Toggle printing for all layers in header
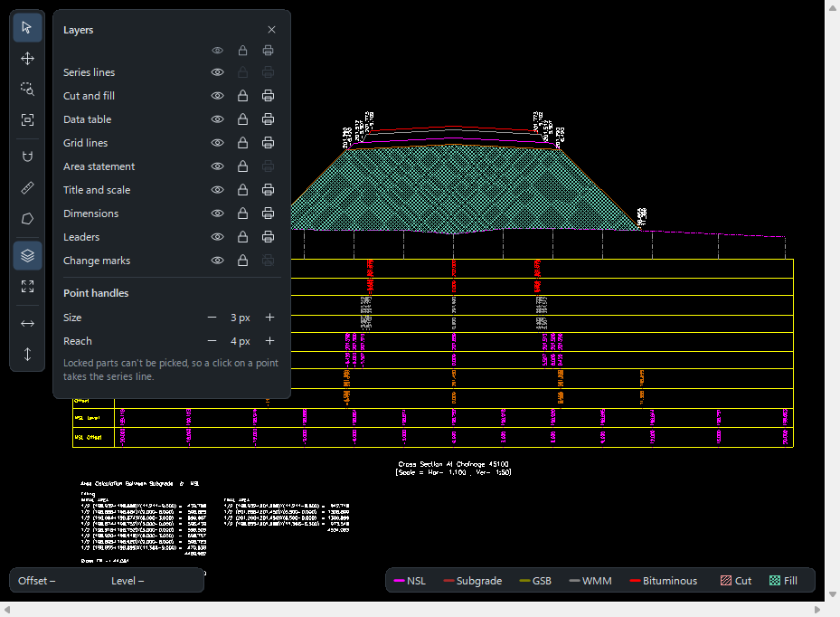 click(268, 51)
